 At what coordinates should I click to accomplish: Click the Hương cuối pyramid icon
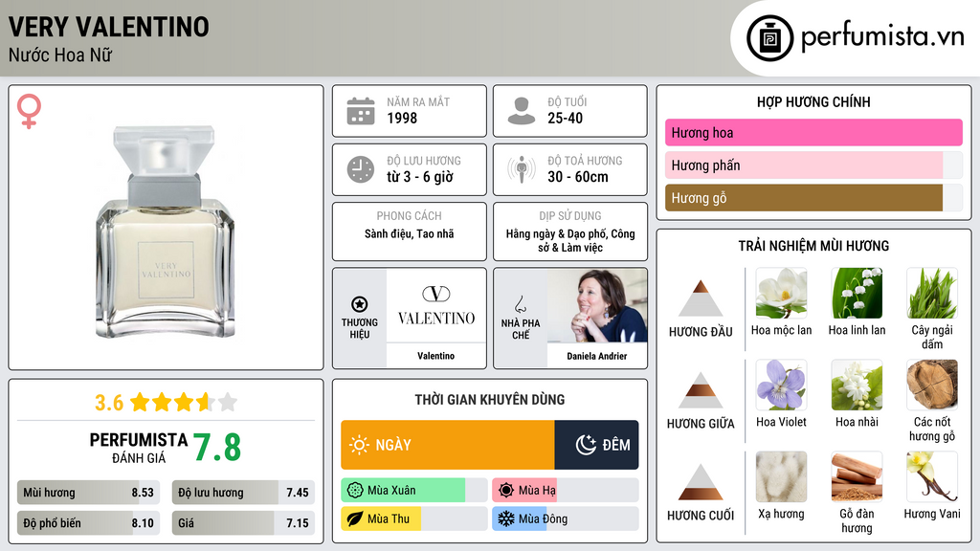pos(701,482)
